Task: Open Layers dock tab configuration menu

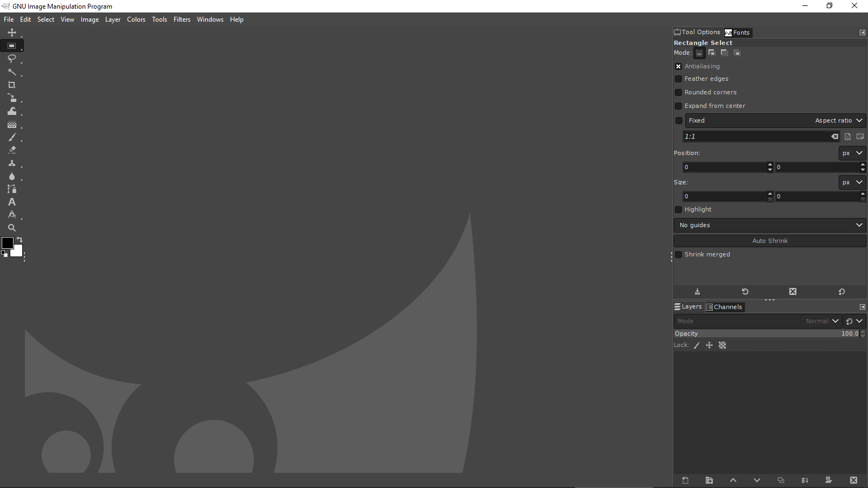Action: coord(863,307)
